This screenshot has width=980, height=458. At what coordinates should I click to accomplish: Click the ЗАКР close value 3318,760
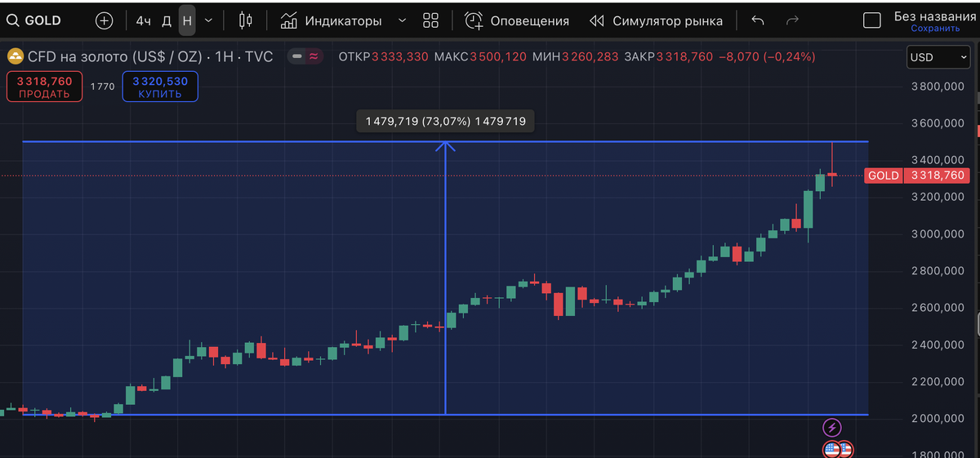[x=684, y=57]
